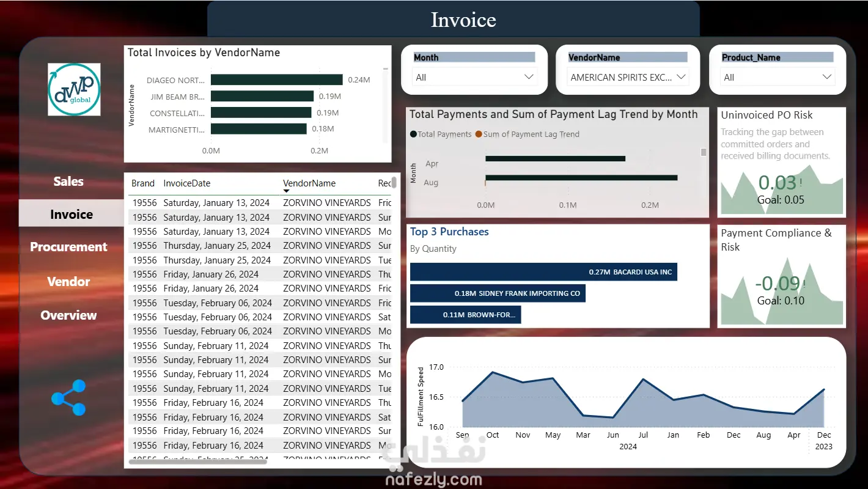Click the Total Payments legend marker

point(413,134)
